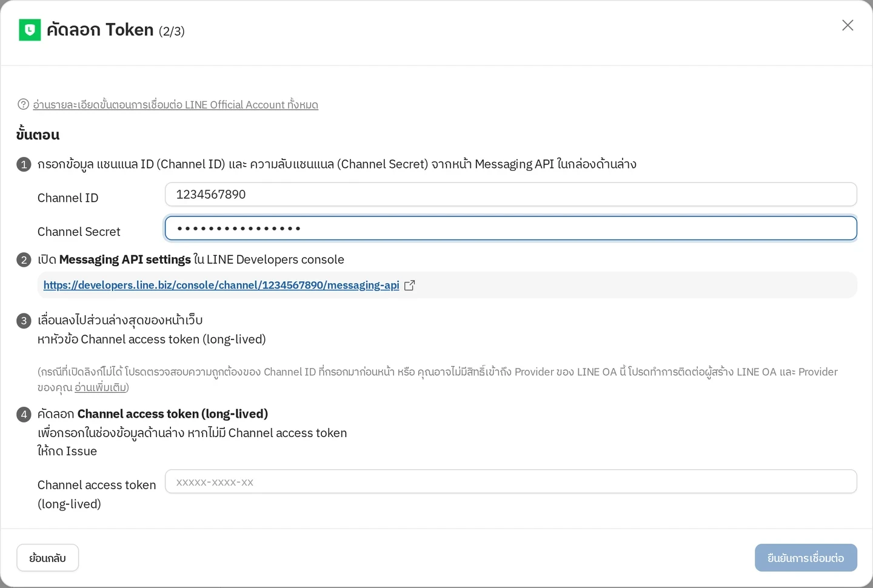873x588 pixels.
Task: Click into the Channel Secret password field
Action: (x=510, y=229)
